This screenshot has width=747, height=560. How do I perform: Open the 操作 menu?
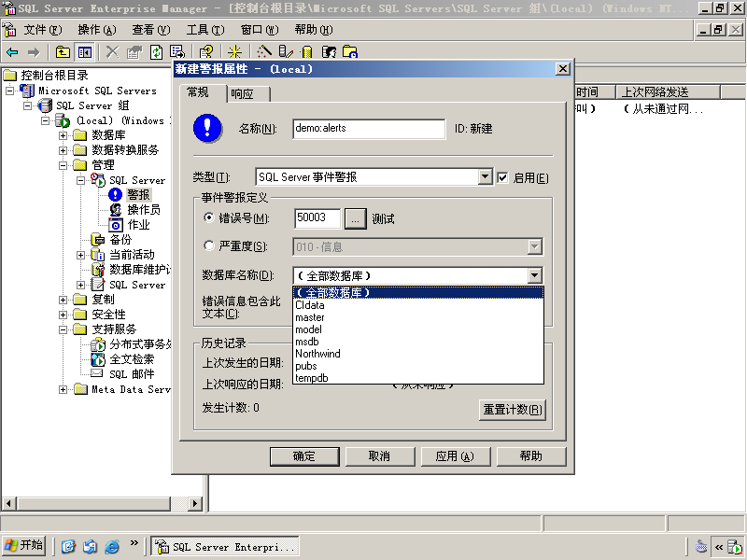tap(97, 30)
